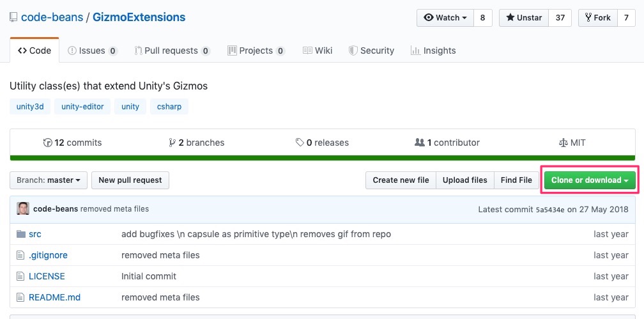Viewport: 644px width, 319px height.
Task: Click the repository book icon
Action: click(13, 18)
